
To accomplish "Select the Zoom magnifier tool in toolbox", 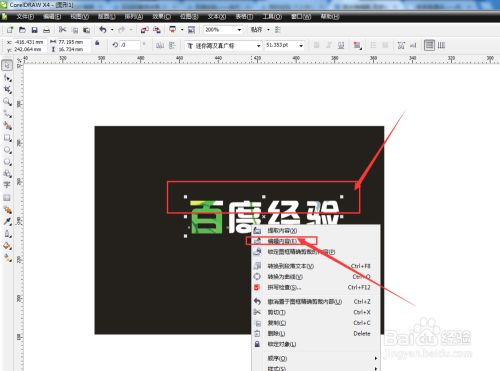I will pos(7,102).
